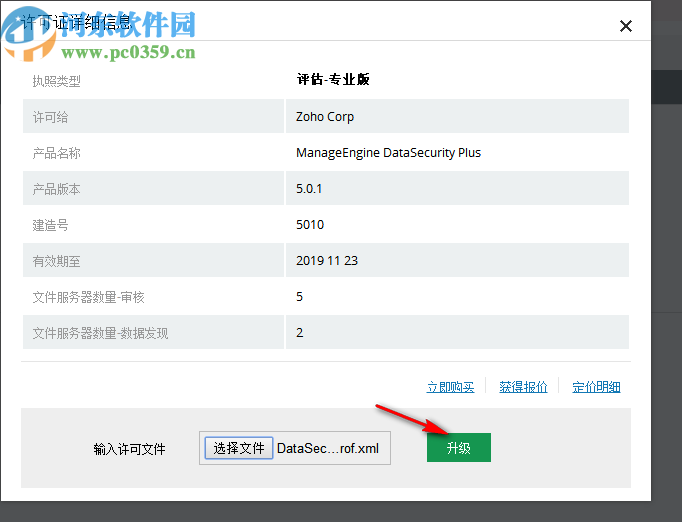The image size is (682, 522).
Task: Open the 定价明细 pricing details link
Action: click(x=596, y=387)
